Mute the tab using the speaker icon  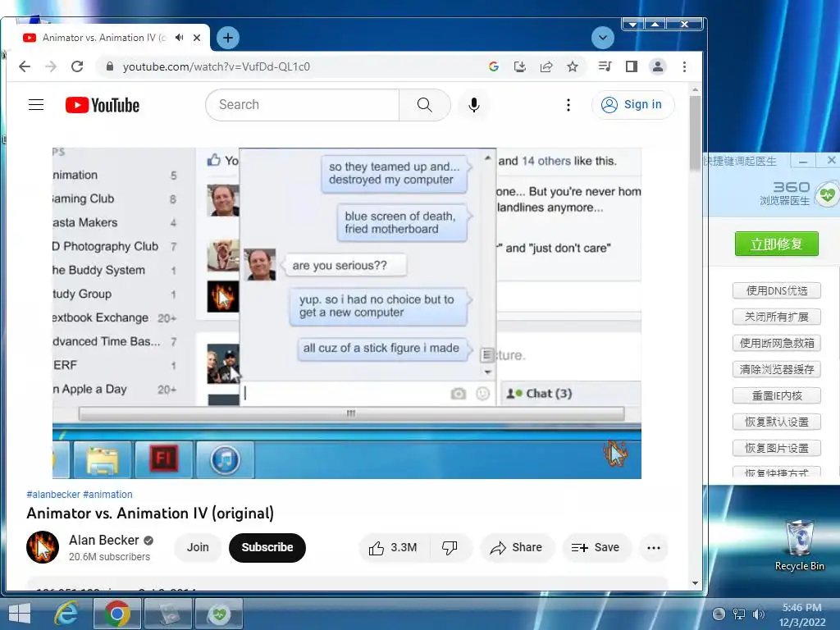[x=180, y=38]
